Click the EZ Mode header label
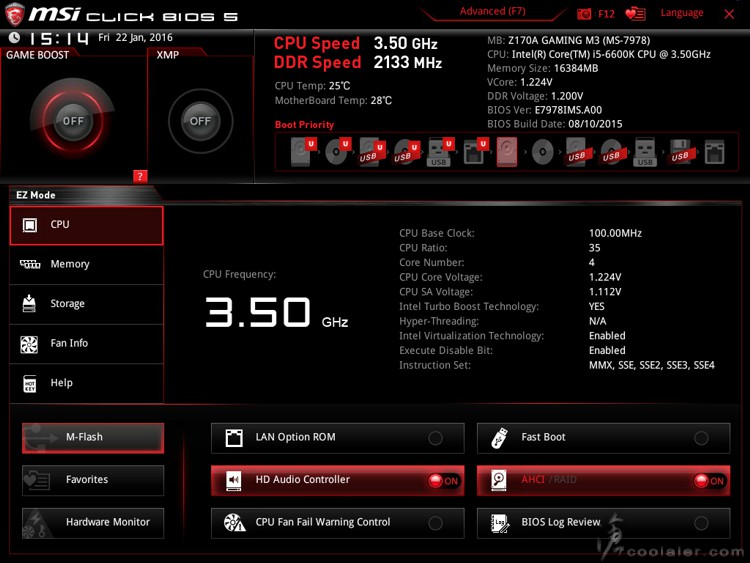Image resolution: width=750 pixels, height=563 pixels. point(36,195)
